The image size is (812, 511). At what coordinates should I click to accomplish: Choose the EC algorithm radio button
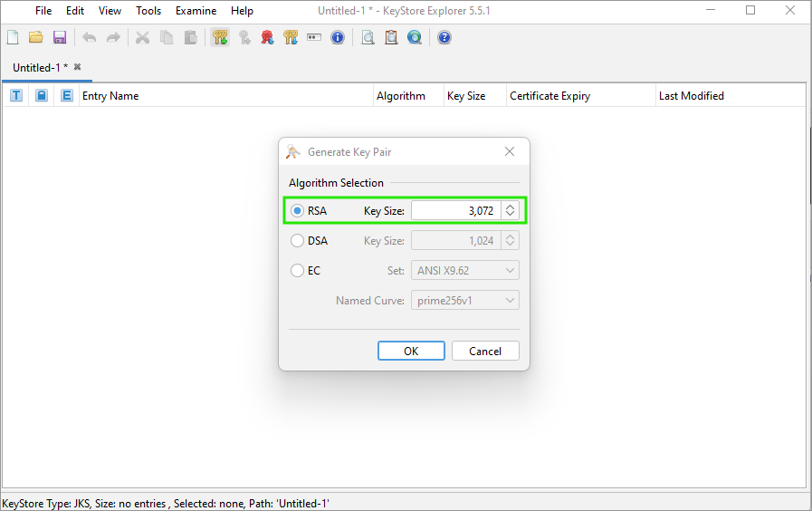297,271
